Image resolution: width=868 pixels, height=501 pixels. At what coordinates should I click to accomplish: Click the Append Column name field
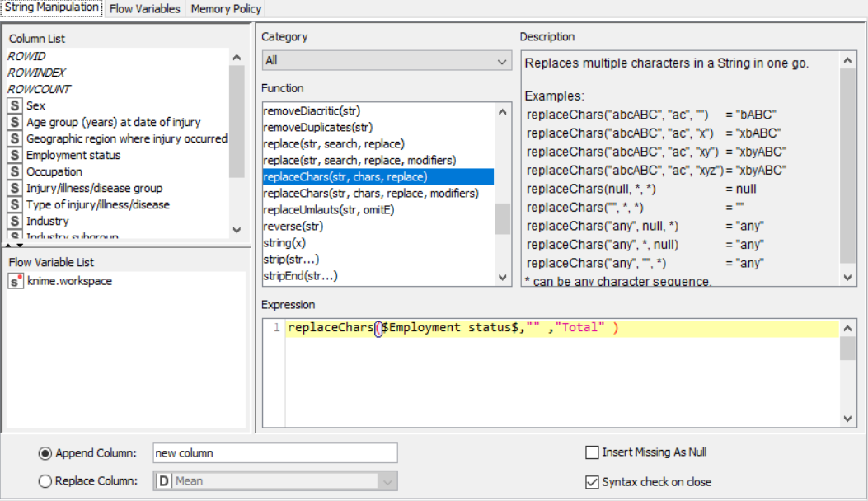coord(275,453)
